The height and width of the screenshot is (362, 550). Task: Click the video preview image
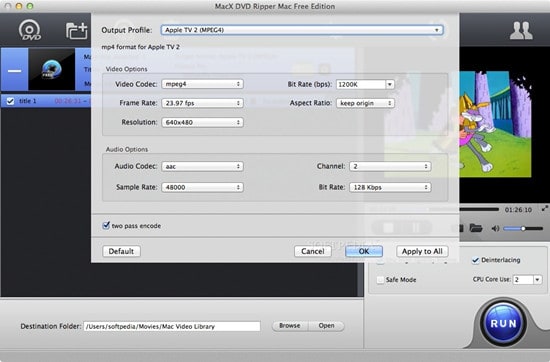[495, 124]
